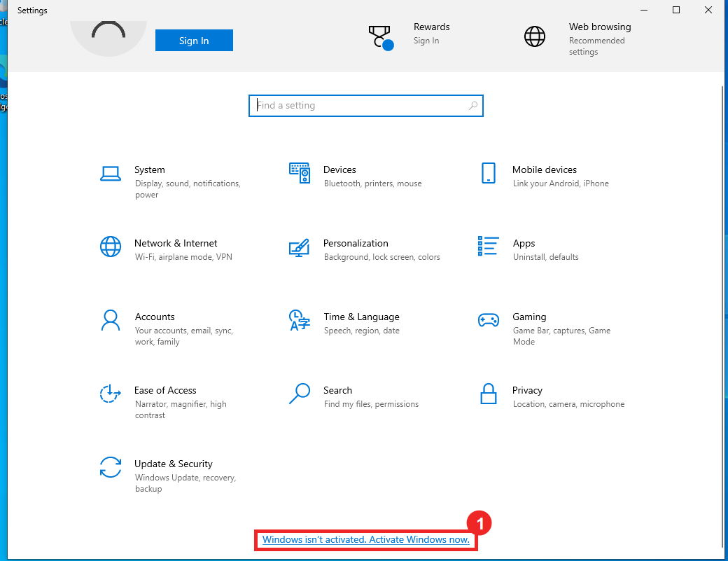Click the Recommended settings text
The height and width of the screenshot is (561, 728).
pos(596,46)
